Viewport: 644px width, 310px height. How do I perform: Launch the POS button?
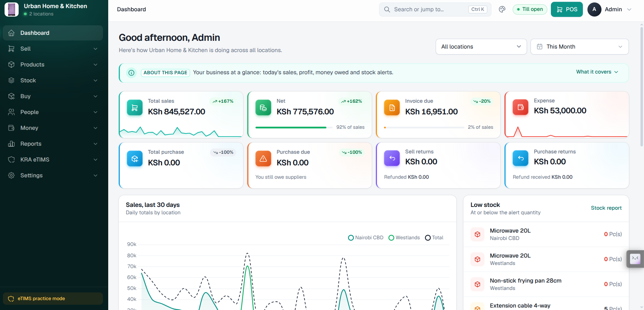[567, 10]
